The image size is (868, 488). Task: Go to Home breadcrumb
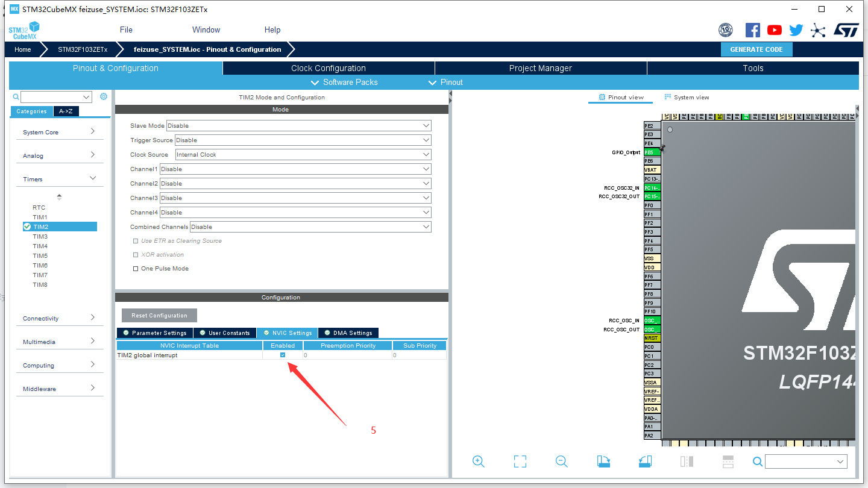[x=23, y=49]
